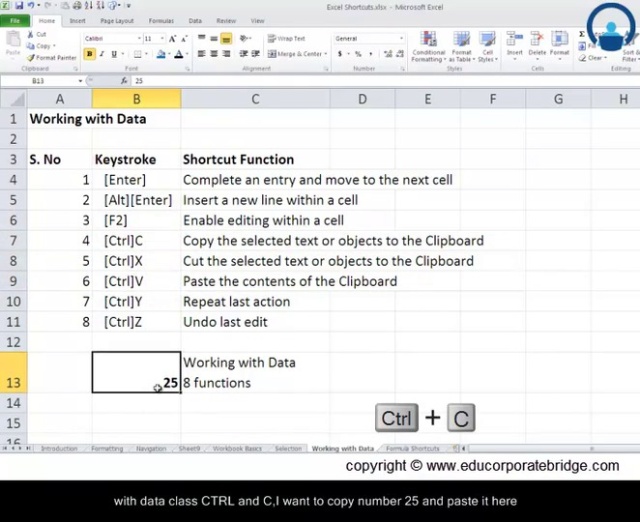
Task: Switch to Review ribbon tab
Action: tap(226, 21)
